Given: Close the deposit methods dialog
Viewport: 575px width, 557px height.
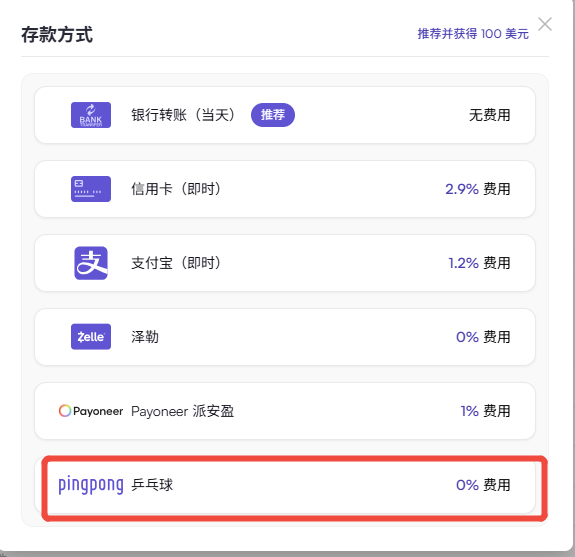Looking at the screenshot, I should click(x=545, y=24).
